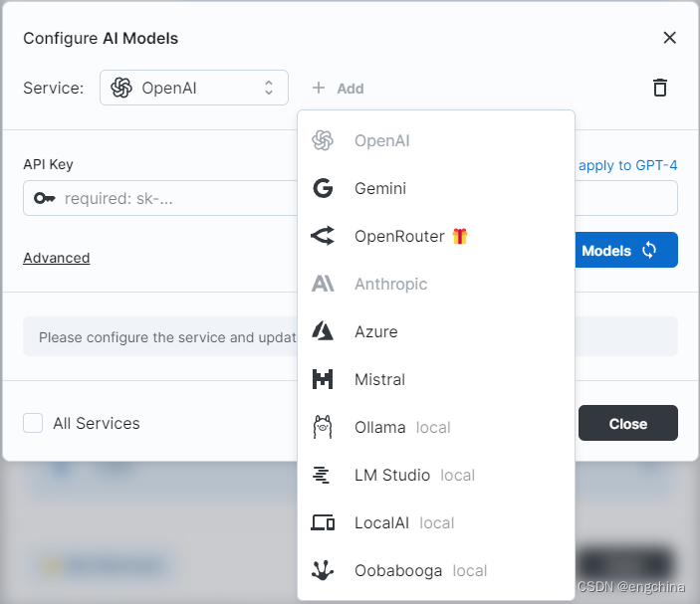Pick Azure from the service list

[x=436, y=331]
